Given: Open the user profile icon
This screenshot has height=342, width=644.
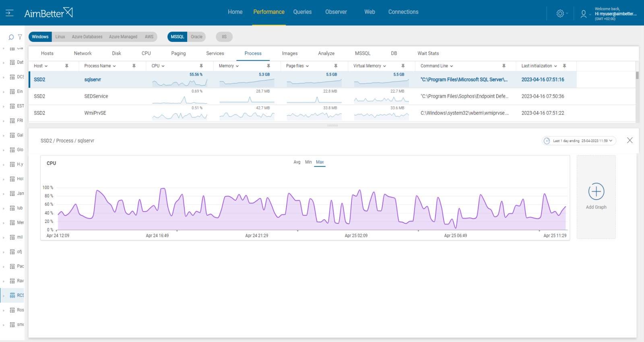Looking at the screenshot, I should (584, 14).
